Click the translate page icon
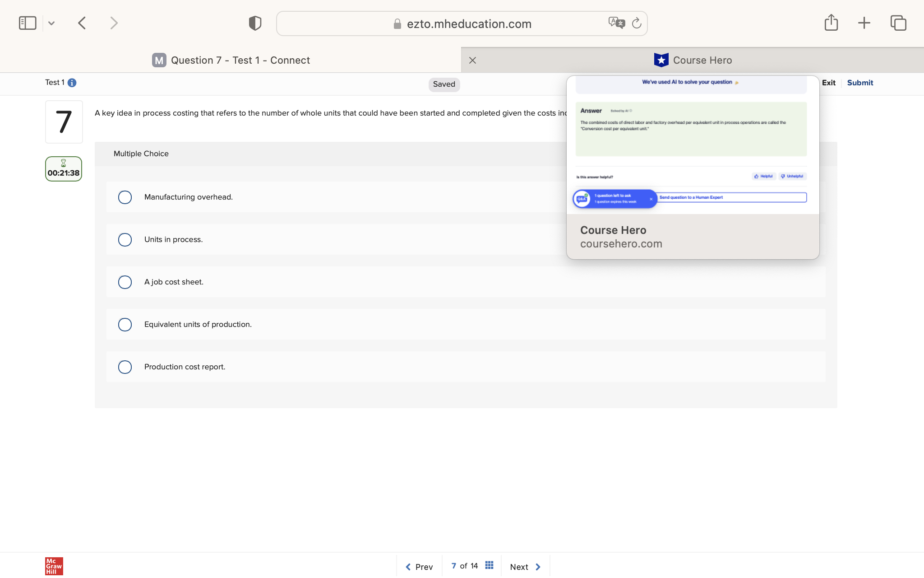The width and height of the screenshot is (924, 578). point(616,23)
